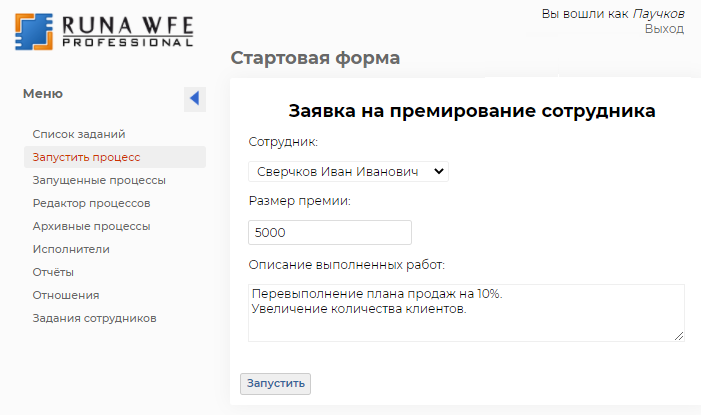The height and width of the screenshot is (415, 701).
Task: Click the RUNA WFE Professional logo
Action: coord(104,32)
